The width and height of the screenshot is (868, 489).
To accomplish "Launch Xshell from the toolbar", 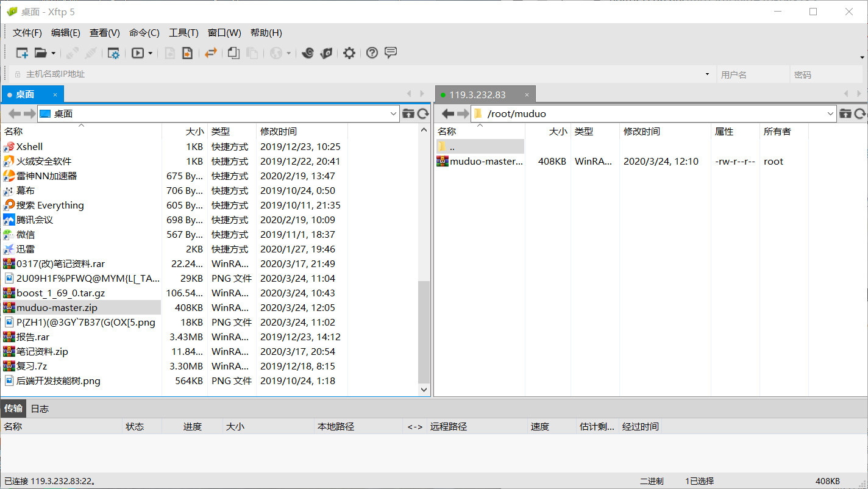I will pyautogui.click(x=307, y=53).
